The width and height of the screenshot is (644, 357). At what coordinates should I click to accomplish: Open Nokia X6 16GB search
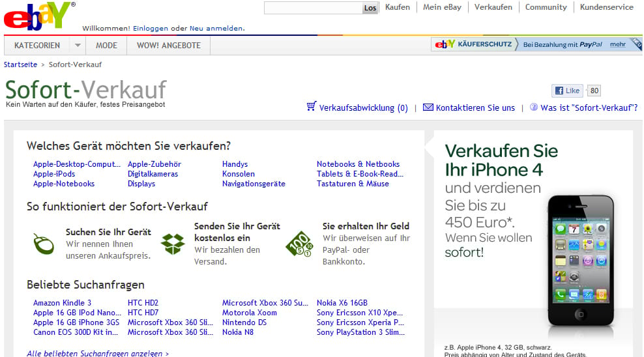pyautogui.click(x=342, y=303)
